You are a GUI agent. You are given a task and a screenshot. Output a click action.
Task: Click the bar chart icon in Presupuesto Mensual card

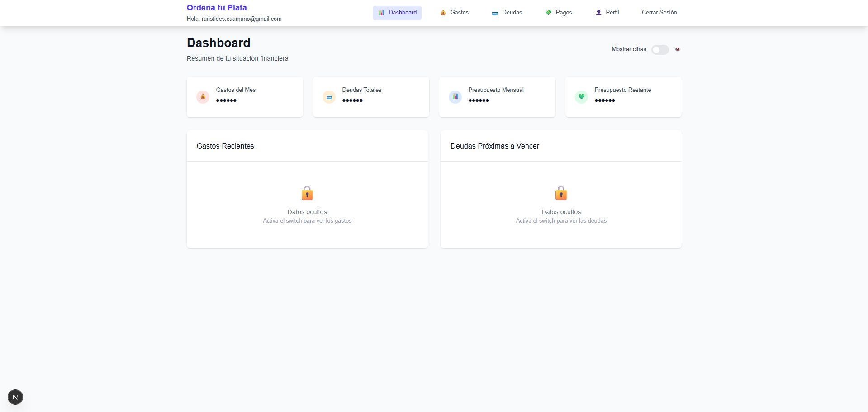click(455, 97)
